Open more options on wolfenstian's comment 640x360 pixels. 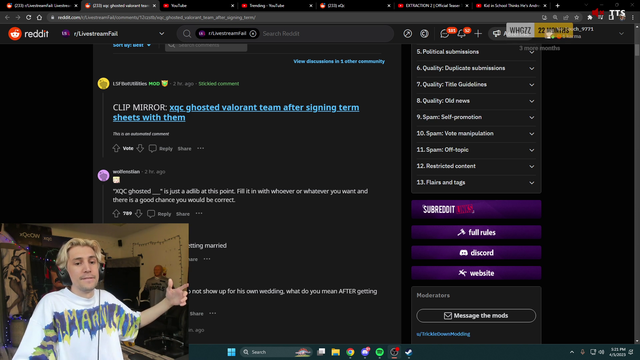pos(199,213)
